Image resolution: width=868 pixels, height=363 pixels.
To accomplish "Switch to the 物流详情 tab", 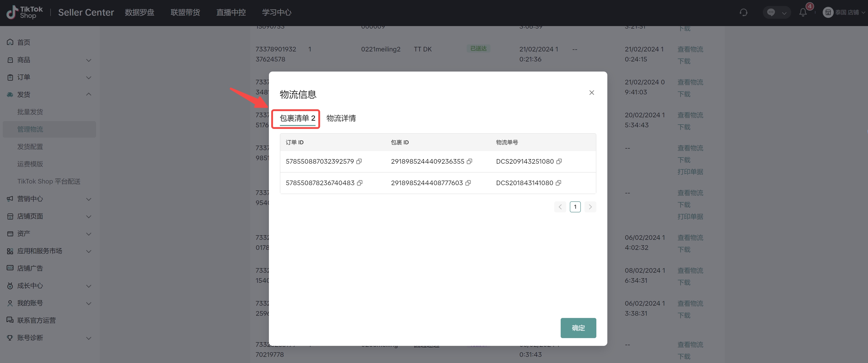I will pyautogui.click(x=341, y=118).
